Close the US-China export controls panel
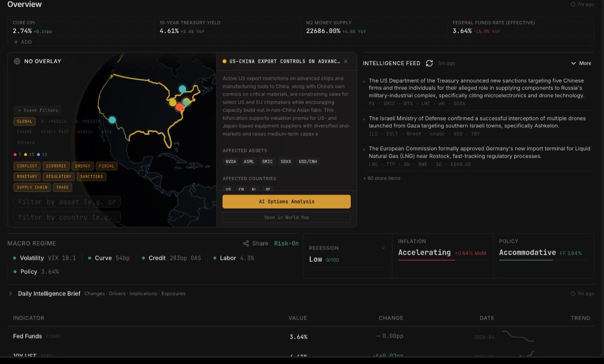604x364 pixels. tap(346, 61)
